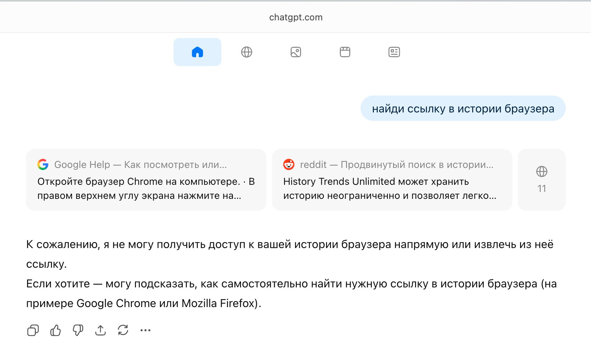Open more options ellipsis menu
Screen dimensions: 591x364
tap(145, 330)
